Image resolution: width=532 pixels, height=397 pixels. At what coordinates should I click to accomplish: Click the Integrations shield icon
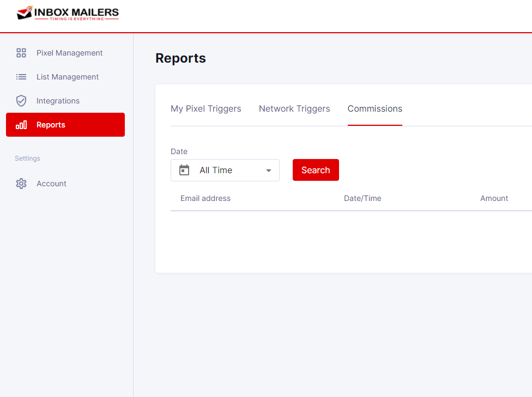tap(21, 101)
